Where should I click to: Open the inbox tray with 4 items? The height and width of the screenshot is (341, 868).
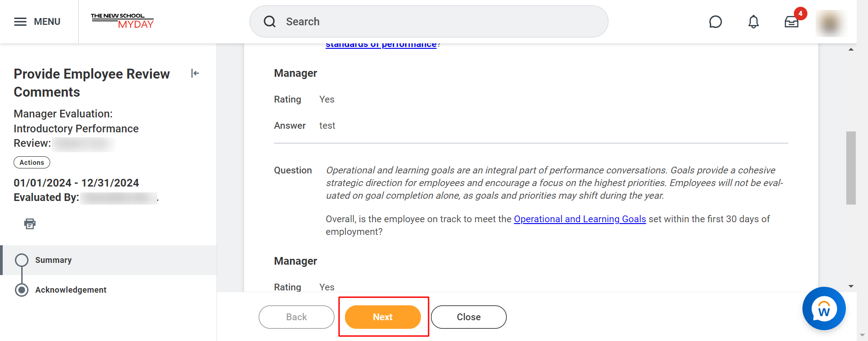coord(792,22)
